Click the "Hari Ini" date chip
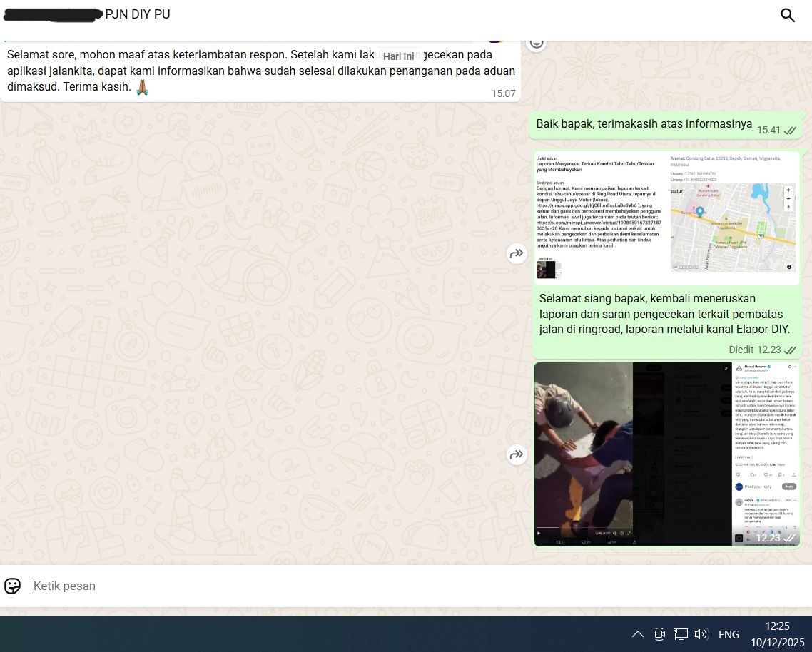This screenshot has width=812, height=652. pos(398,56)
